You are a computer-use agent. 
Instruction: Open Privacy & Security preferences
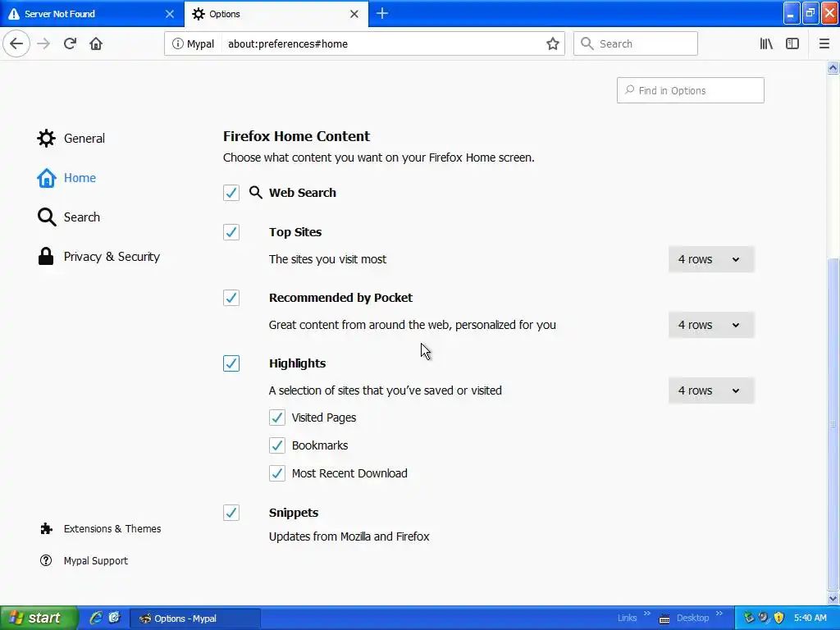pos(112,257)
